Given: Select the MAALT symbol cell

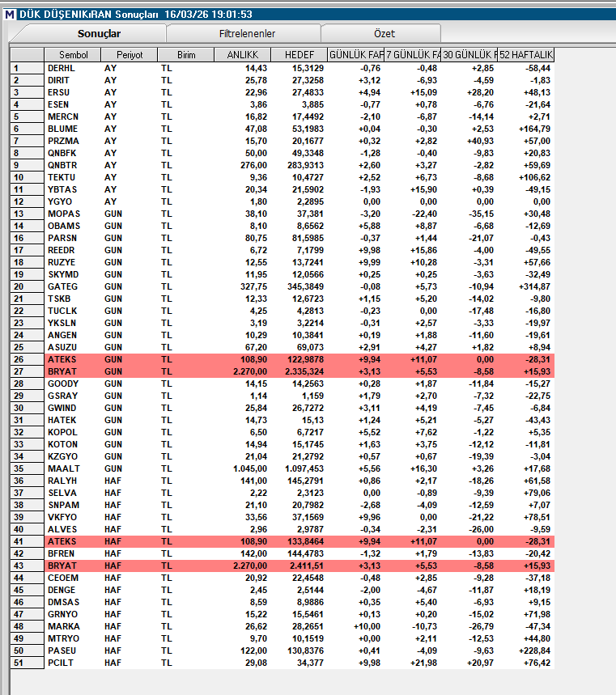Looking at the screenshot, I should pyautogui.click(x=73, y=469).
